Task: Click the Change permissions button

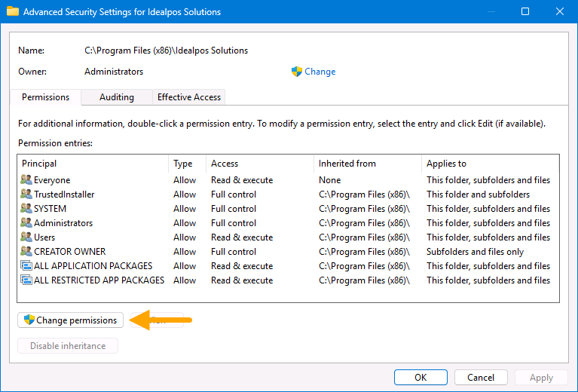Action: coord(70,320)
